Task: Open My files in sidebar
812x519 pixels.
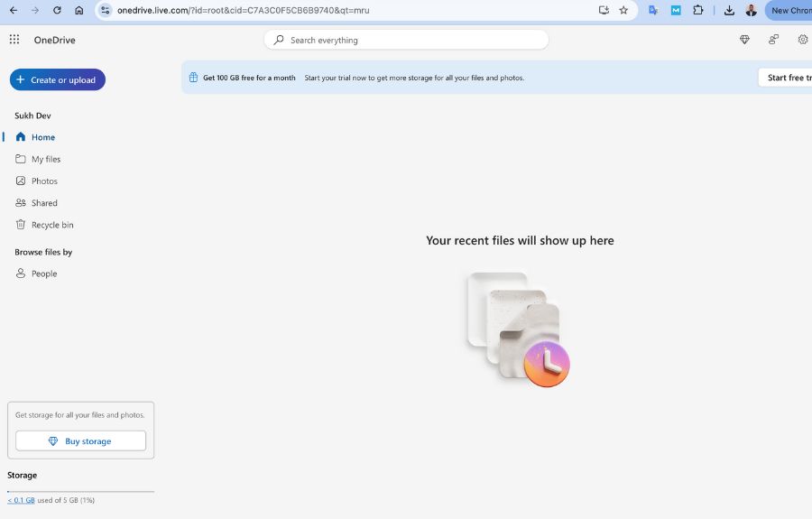Action: pos(46,159)
